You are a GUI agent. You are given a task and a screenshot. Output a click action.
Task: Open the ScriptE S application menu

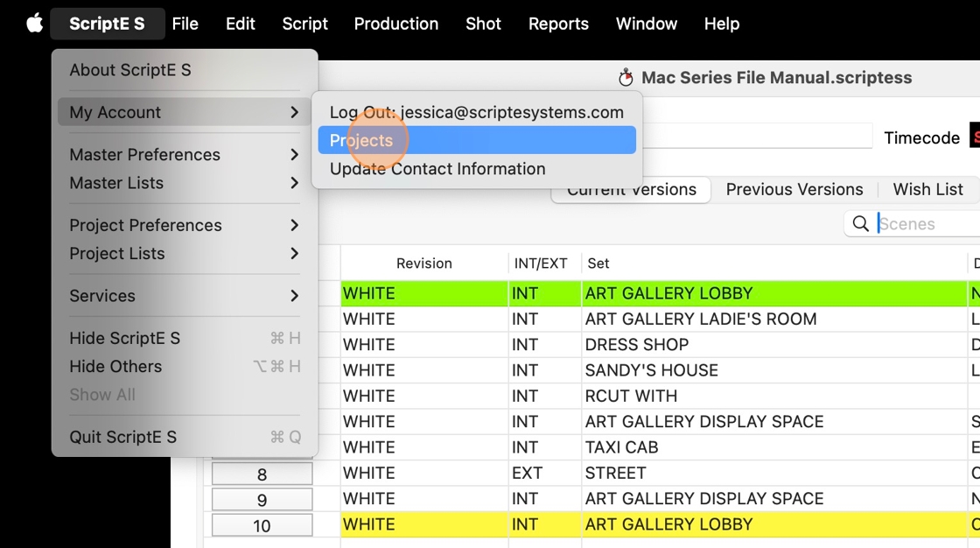(107, 24)
